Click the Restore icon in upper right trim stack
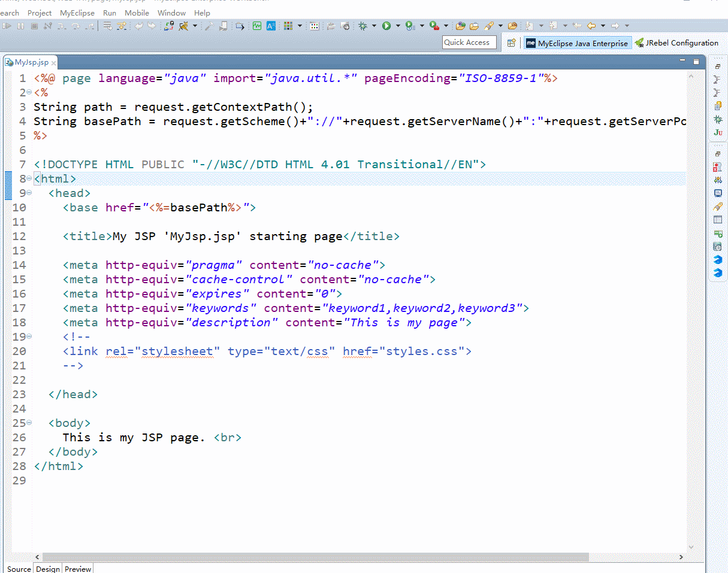This screenshot has height=573, width=728. point(718,66)
